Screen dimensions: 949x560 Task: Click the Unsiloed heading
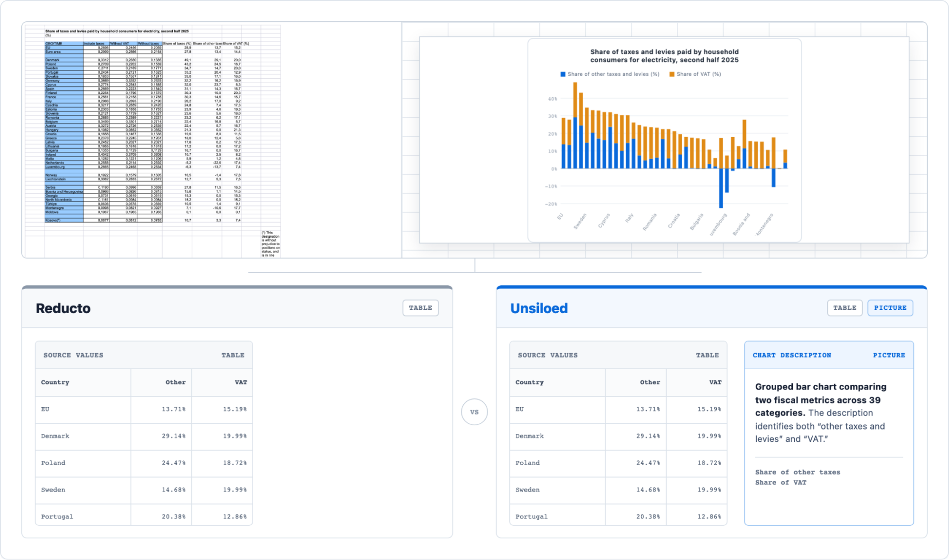[539, 308]
